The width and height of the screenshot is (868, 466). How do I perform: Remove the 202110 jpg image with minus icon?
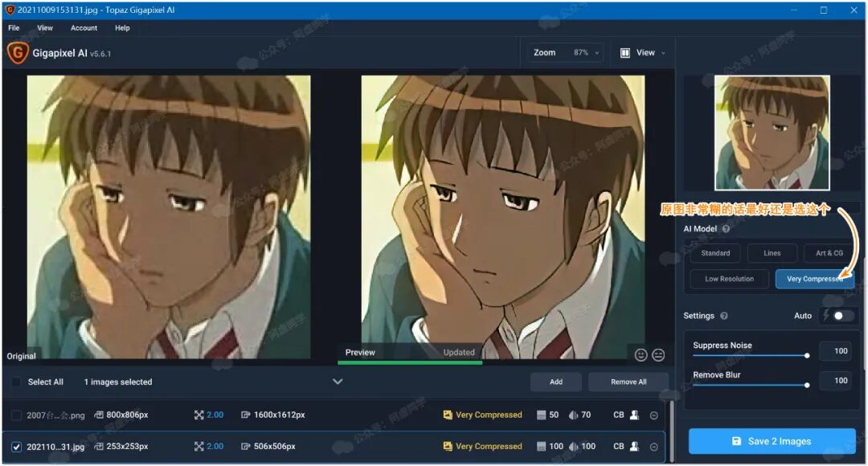(x=653, y=447)
